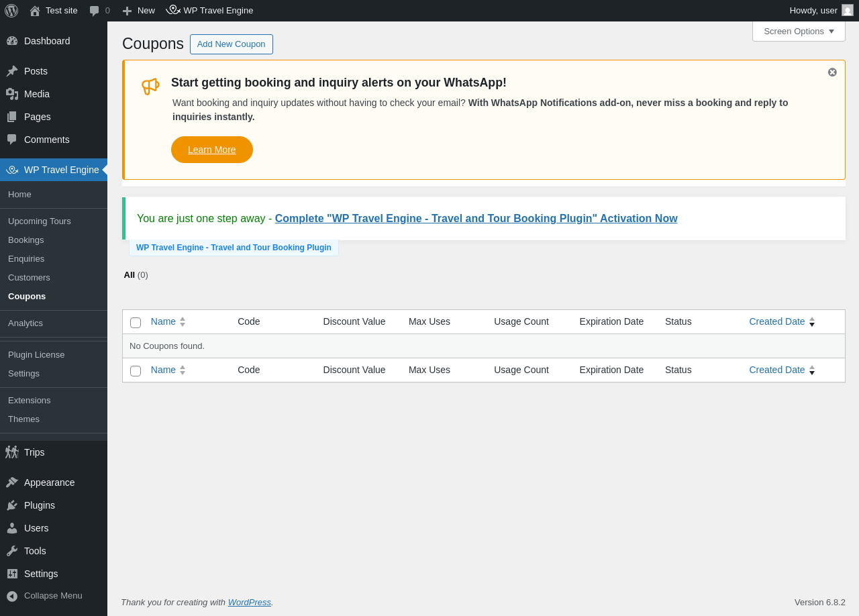Sort by Name arrows in table header
Image resolution: width=859 pixels, height=616 pixels.
[183, 321]
